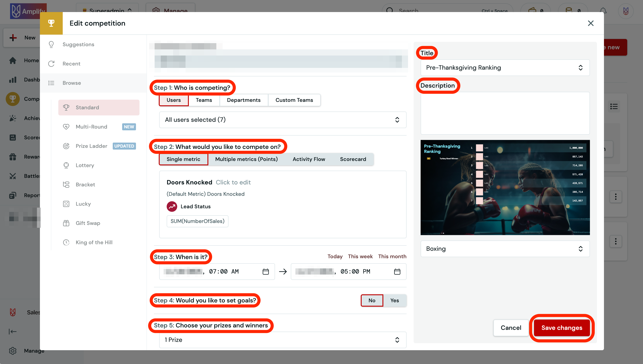Viewport: 643px width, 364px height.
Task: Open the end date calendar picker
Action: (397, 272)
